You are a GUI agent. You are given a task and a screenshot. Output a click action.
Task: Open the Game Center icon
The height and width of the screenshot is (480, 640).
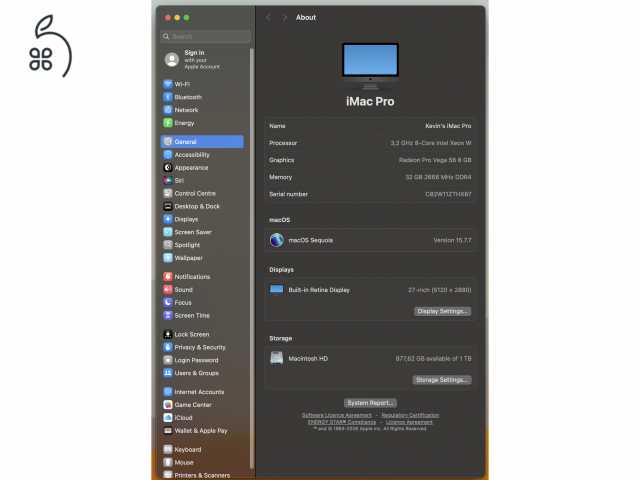tap(168, 405)
